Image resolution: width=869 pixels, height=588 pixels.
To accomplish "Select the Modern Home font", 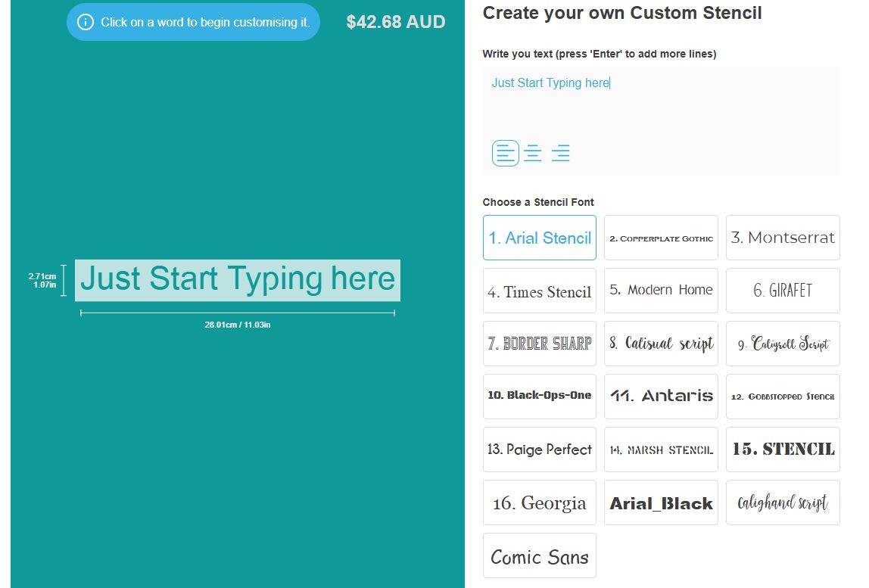I will pyautogui.click(x=661, y=291).
